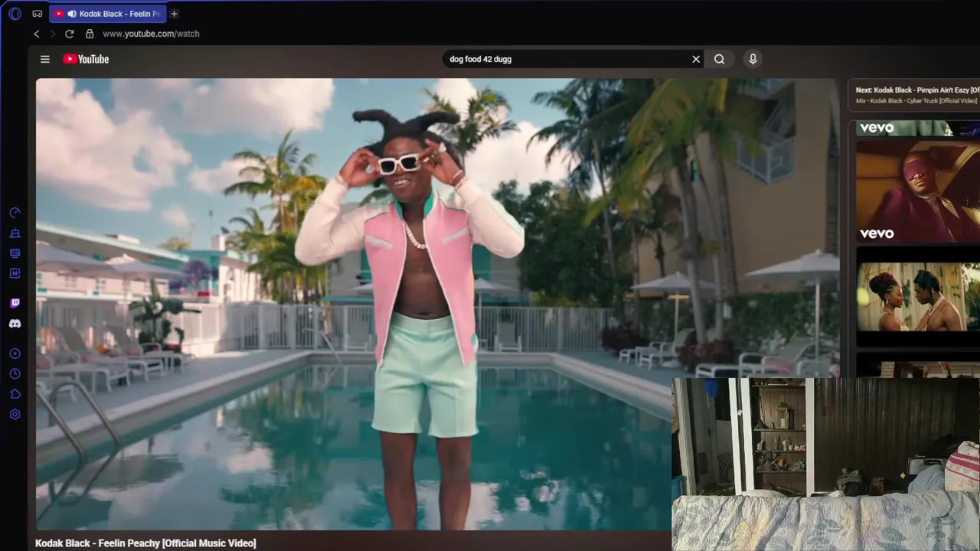Select the Kodak Black - Feelin Peachy tab
This screenshot has height=551, width=980.
coord(107,14)
